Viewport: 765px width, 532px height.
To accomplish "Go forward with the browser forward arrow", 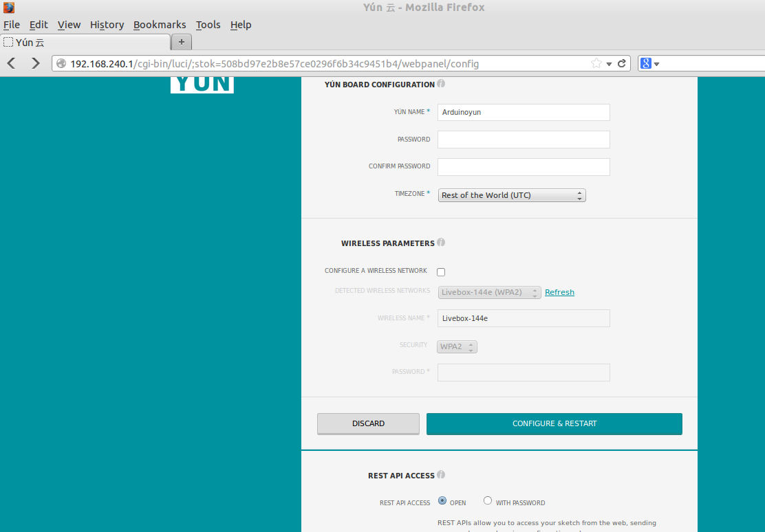I will point(35,63).
